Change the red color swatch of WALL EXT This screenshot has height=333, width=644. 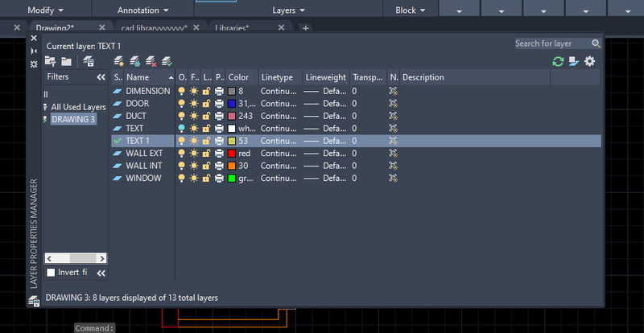tap(232, 154)
